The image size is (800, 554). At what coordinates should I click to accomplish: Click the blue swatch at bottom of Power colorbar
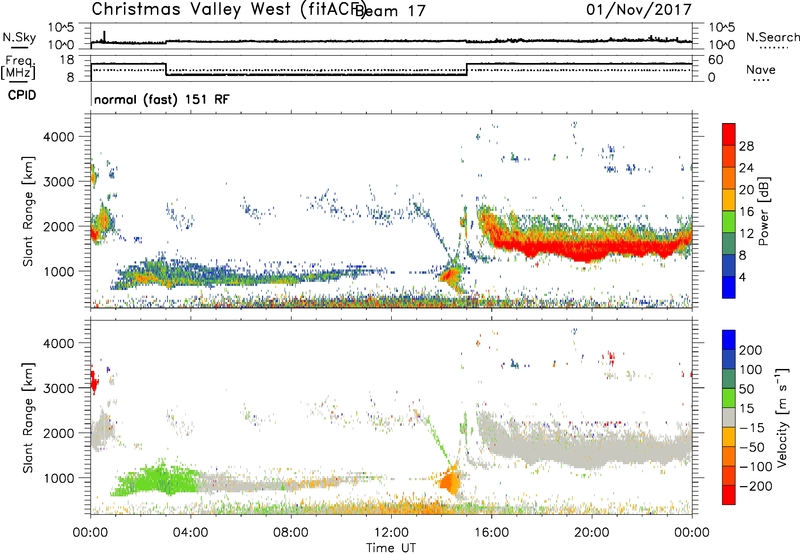click(x=729, y=287)
